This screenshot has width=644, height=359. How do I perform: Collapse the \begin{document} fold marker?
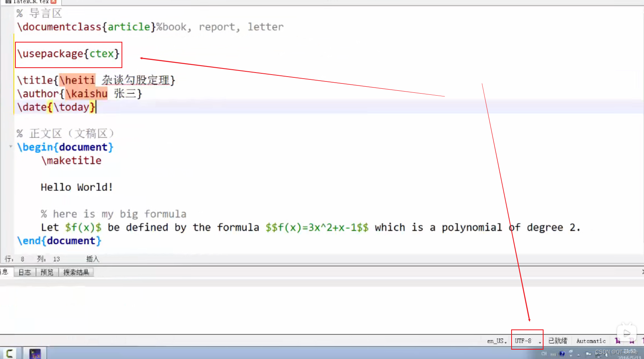tap(11, 146)
